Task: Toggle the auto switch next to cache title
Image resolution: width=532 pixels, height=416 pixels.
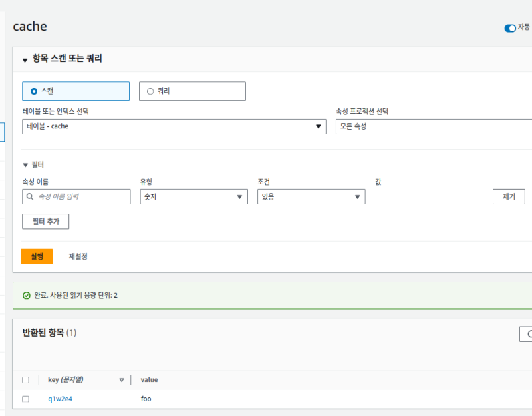Action: [x=510, y=28]
